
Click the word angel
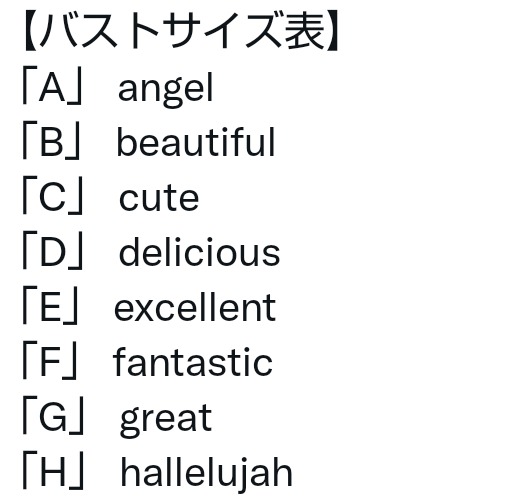166,89
